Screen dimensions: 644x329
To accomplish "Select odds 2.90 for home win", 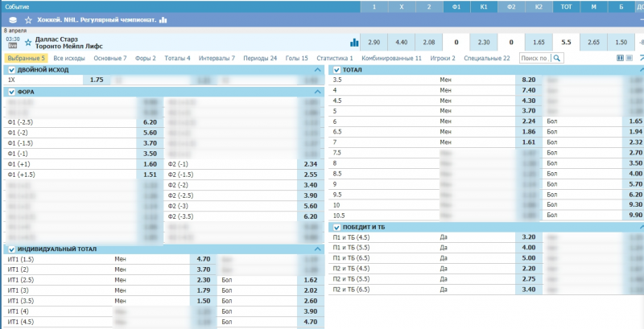I will (x=374, y=42).
